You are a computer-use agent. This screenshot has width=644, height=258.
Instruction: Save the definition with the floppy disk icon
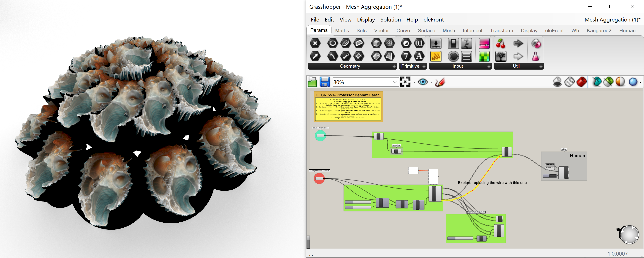click(325, 82)
